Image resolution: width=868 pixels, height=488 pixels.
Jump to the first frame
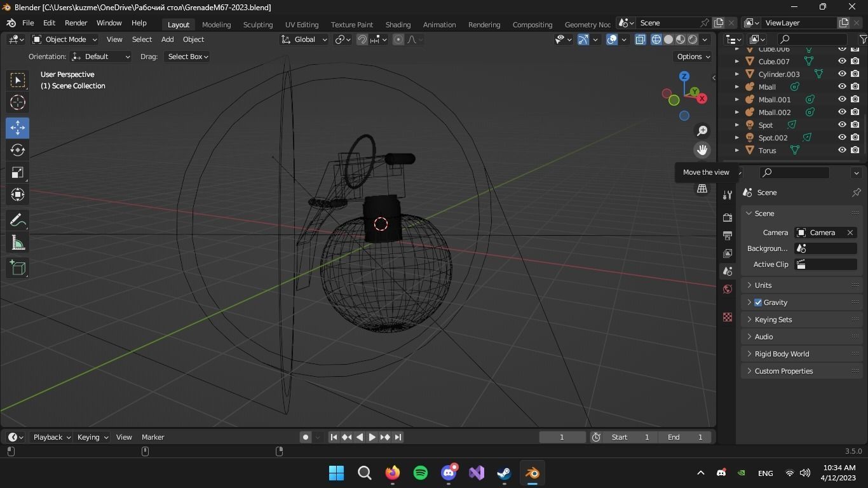pyautogui.click(x=334, y=437)
